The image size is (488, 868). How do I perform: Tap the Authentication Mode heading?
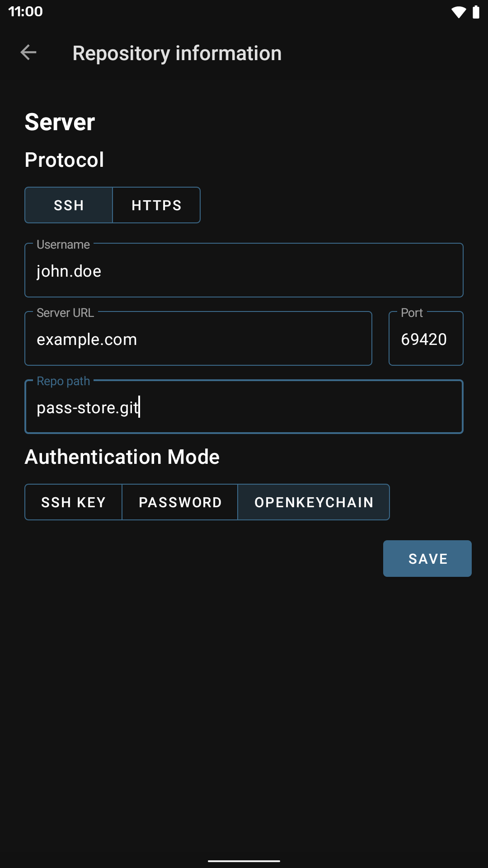pos(122,457)
